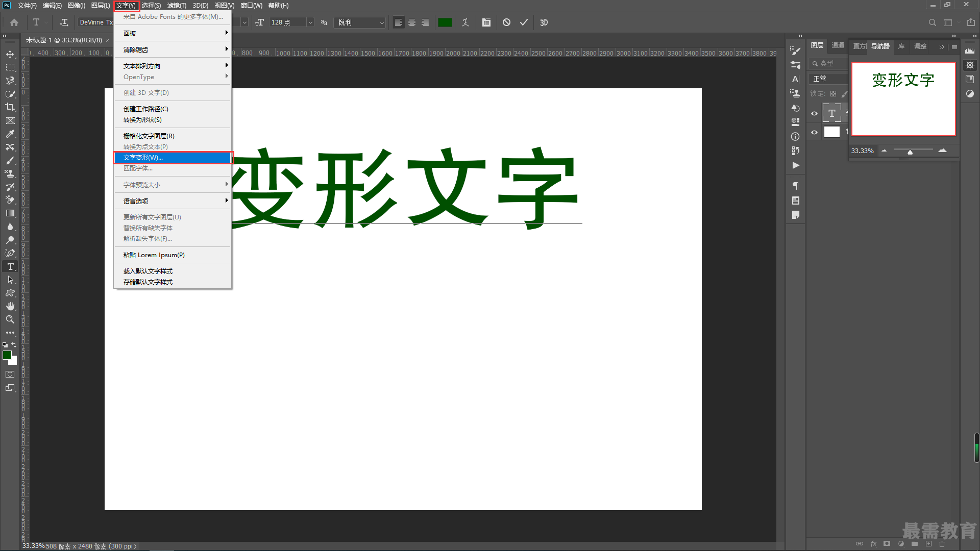Select the Horizontal Type tool
This screenshot has height=551, width=980.
[x=10, y=266]
